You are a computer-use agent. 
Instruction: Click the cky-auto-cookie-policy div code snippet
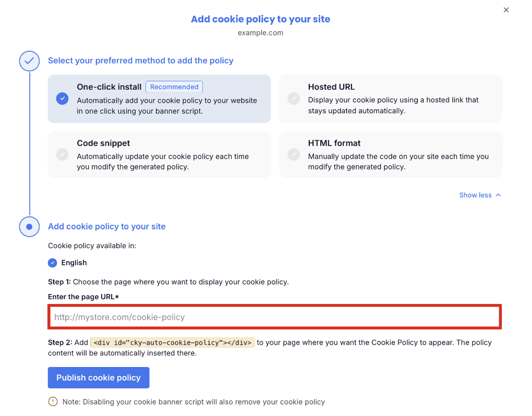(173, 342)
